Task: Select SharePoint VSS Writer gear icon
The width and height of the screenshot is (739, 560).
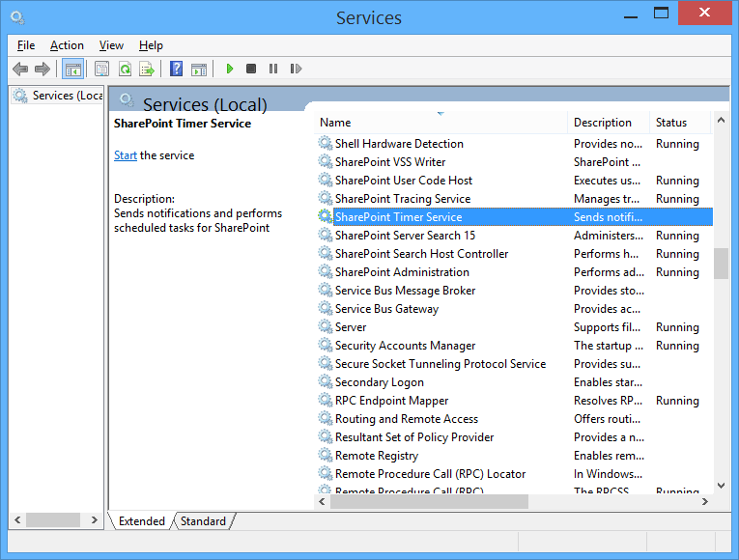Action: (325, 161)
